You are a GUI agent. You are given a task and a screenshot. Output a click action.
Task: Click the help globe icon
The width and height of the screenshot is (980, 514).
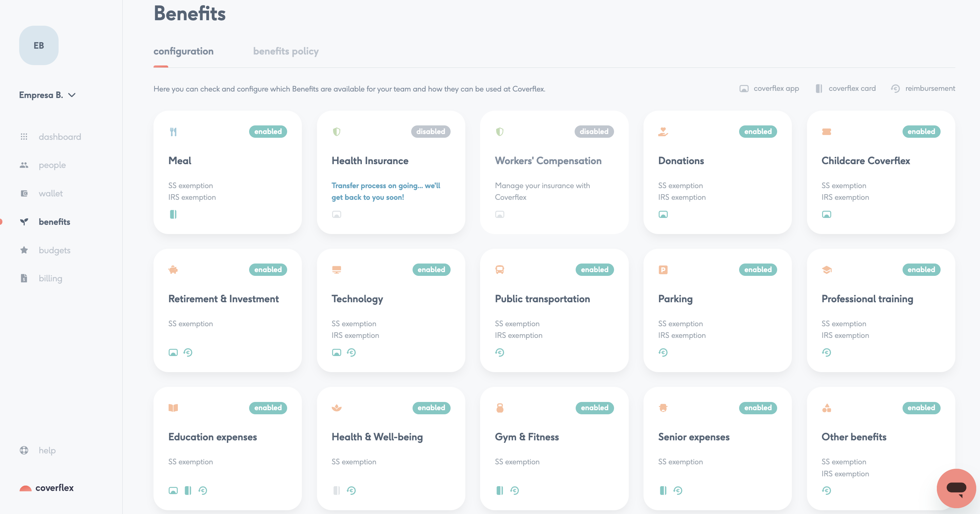coord(24,450)
